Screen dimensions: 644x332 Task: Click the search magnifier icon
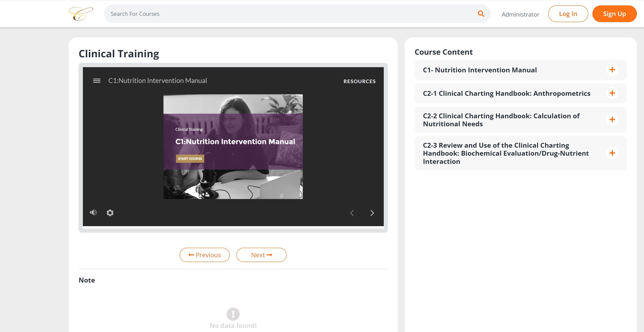(x=481, y=14)
